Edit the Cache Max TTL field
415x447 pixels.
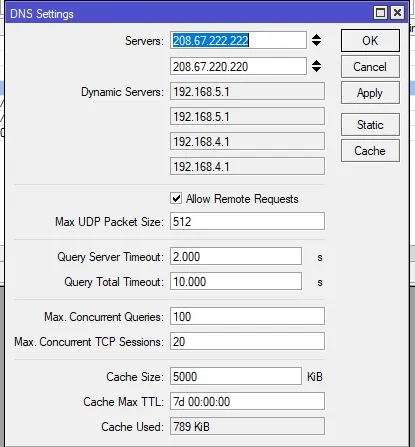(247, 401)
